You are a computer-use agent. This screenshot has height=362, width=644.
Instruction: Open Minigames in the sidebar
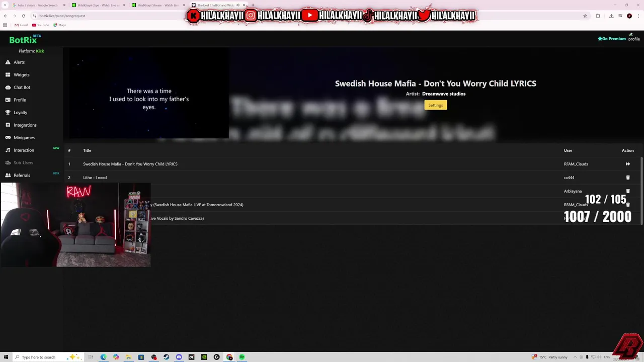pyautogui.click(x=24, y=138)
